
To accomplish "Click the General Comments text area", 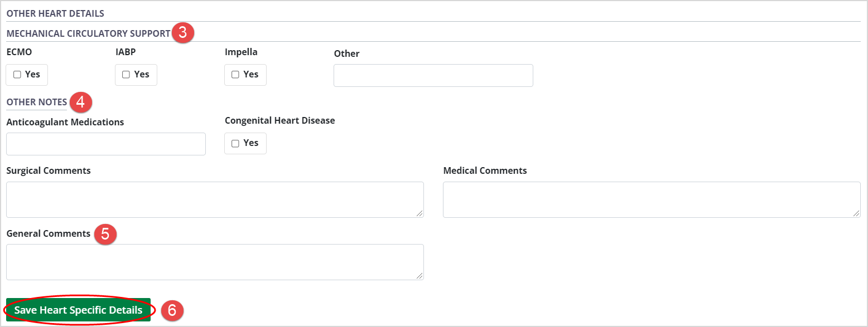I will 215,261.
